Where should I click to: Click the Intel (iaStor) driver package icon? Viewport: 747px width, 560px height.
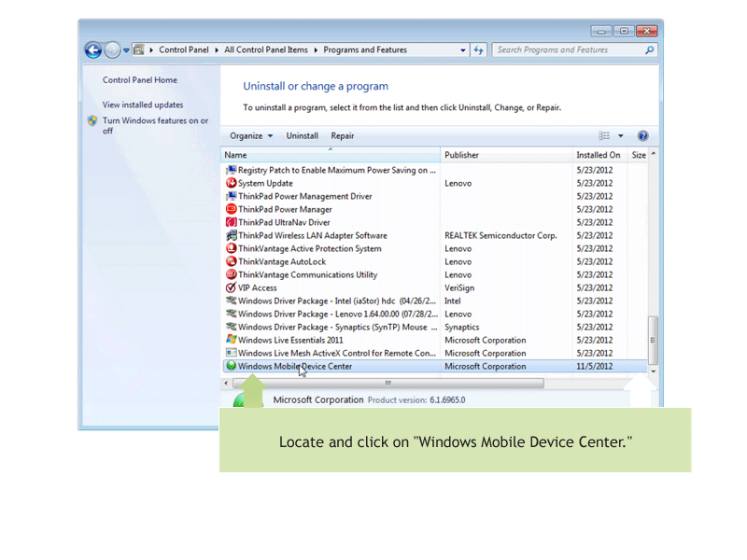point(231,301)
